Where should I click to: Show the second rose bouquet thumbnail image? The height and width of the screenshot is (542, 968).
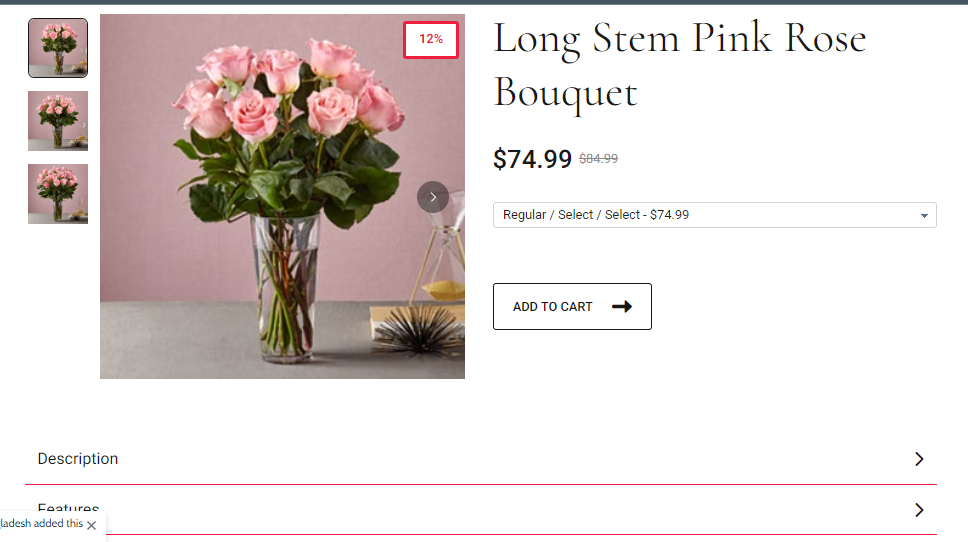click(58, 121)
